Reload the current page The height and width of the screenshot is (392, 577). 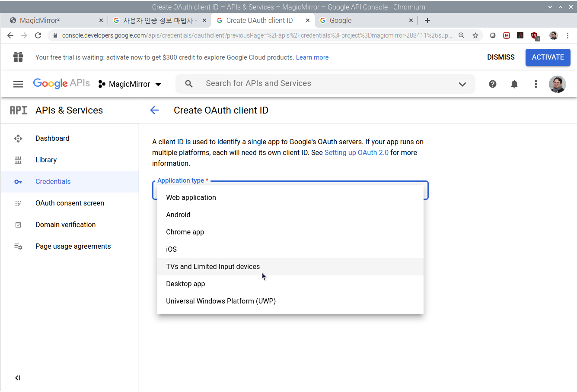click(x=38, y=35)
